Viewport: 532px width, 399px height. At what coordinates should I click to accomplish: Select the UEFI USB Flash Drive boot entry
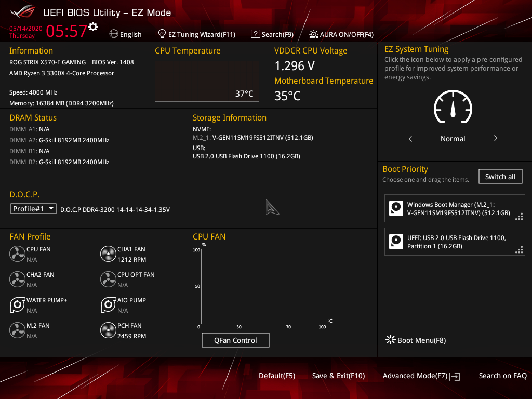[455, 242]
